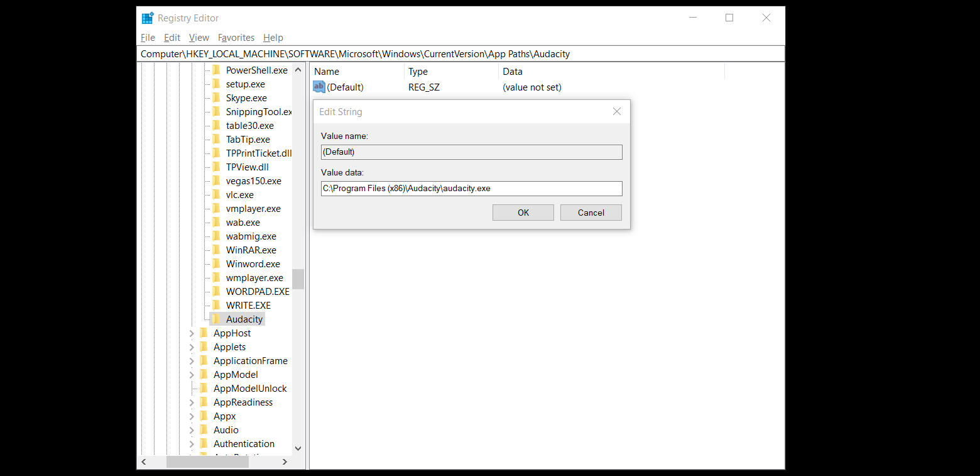Click the '(value not set)' data cell
The width and height of the screenshot is (980, 476).
pos(532,87)
